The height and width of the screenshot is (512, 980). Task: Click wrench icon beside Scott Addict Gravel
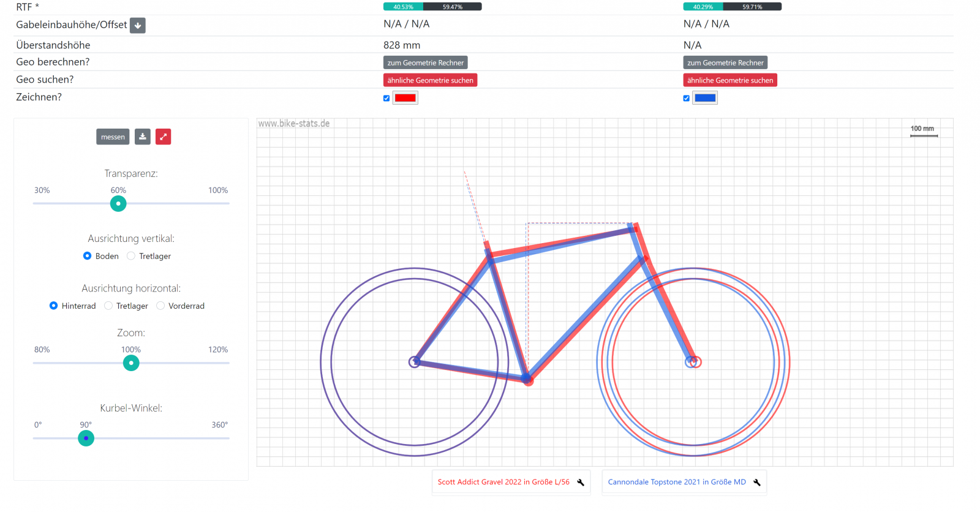581,483
